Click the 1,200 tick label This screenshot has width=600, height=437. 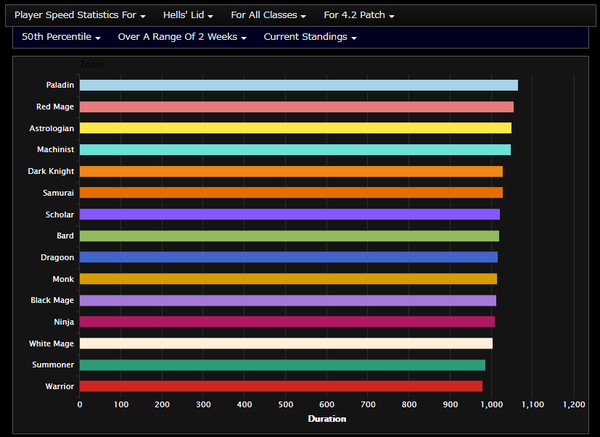[574, 404]
